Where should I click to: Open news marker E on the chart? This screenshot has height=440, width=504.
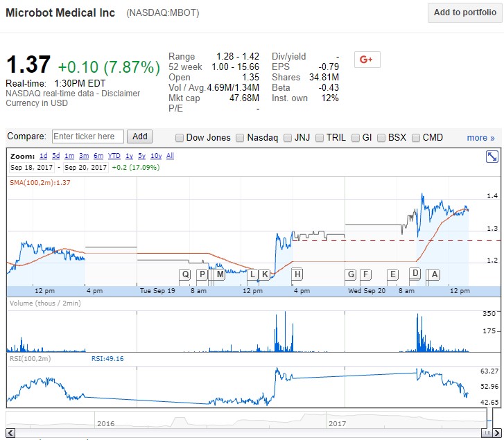[392, 274]
